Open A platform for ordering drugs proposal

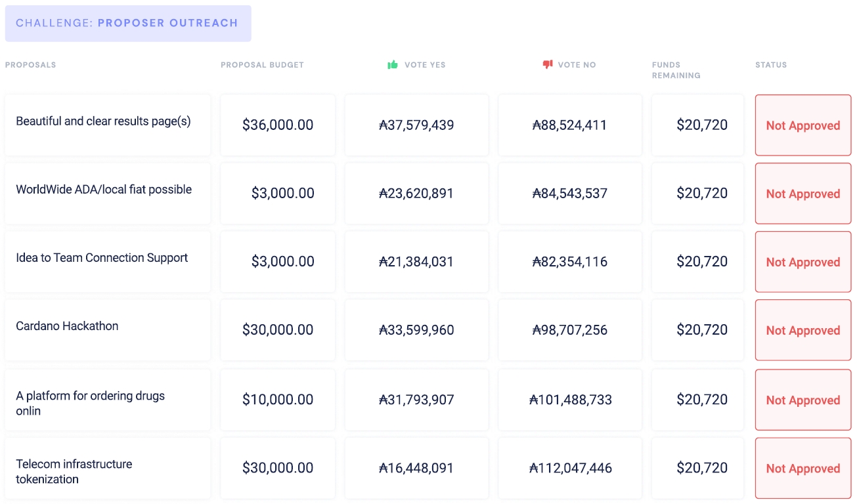coord(90,403)
